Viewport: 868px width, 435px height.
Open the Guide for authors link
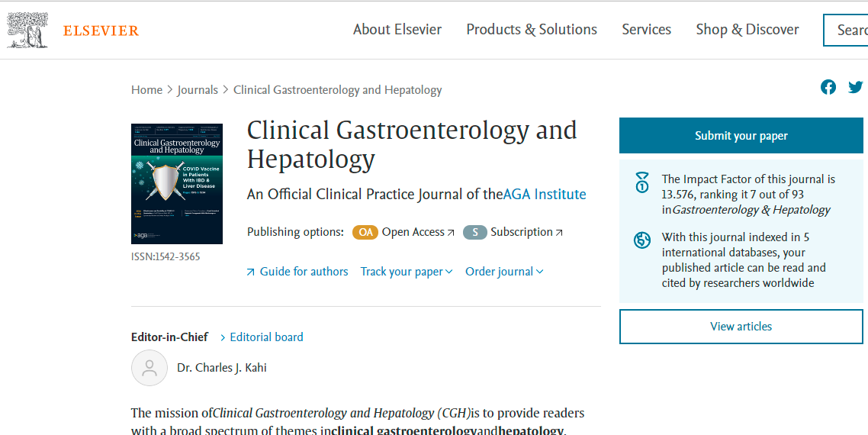click(x=304, y=272)
